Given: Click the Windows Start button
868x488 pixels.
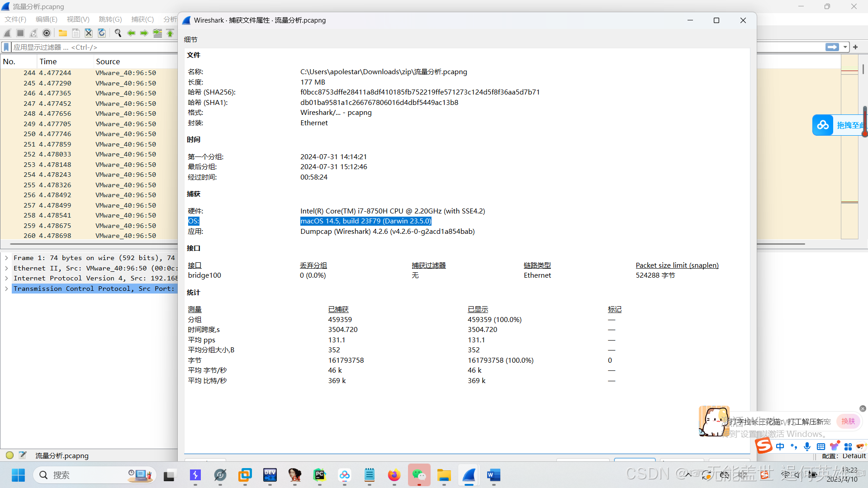Looking at the screenshot, I should tap(18, 475).
